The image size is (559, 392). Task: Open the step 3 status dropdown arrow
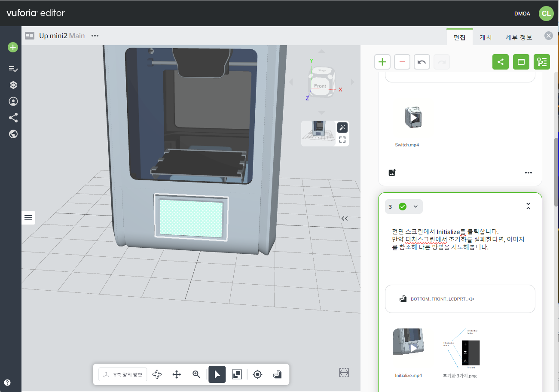[415, 207]
